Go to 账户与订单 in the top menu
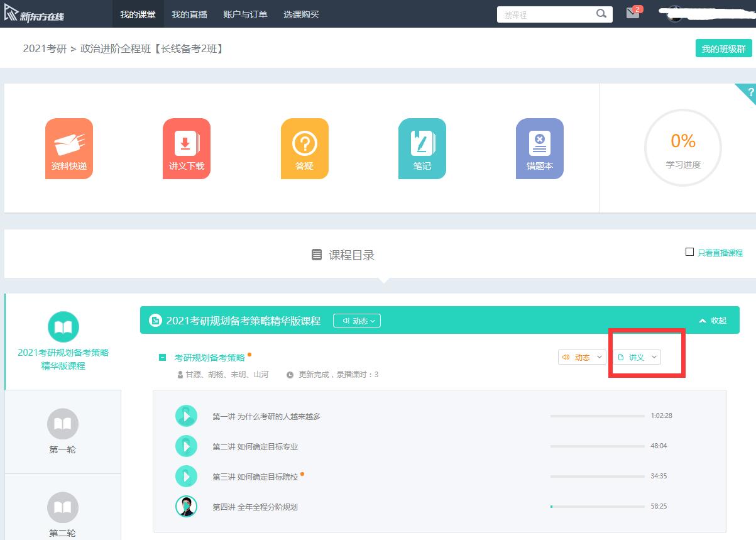756x540 pixels. (245, 14)
